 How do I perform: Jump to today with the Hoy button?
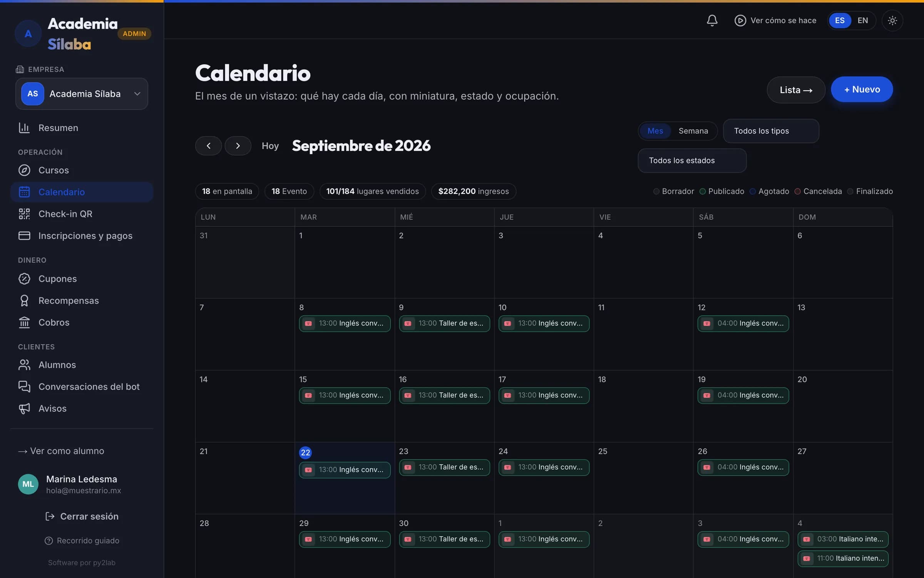tap(270, 146)
